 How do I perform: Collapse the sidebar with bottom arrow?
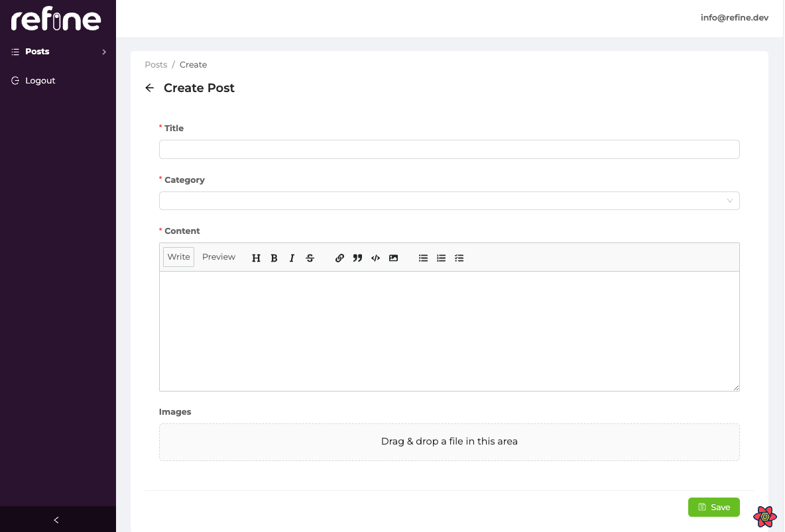57,520
